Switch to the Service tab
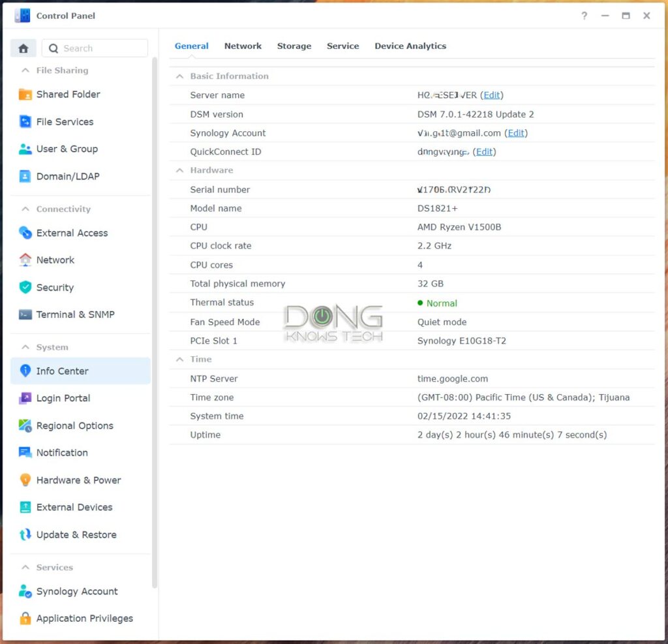 (x=342, y=46)
